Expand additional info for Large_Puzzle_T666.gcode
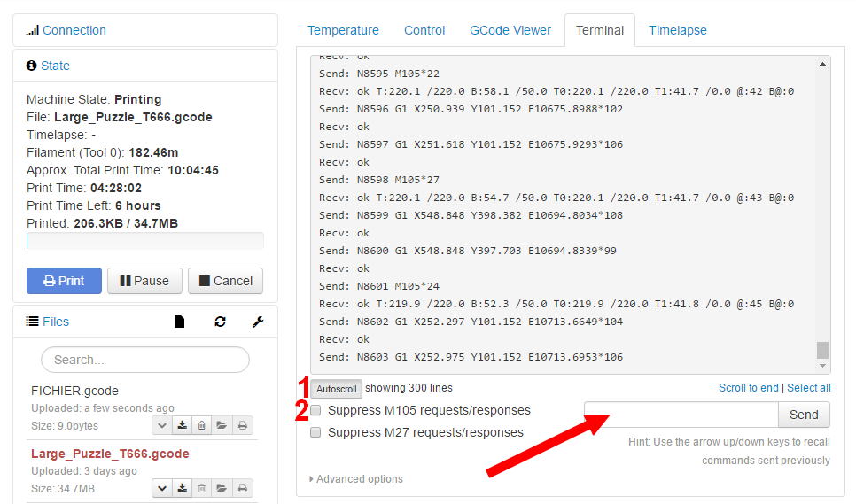Screen dimensions: 856x504 click(x=162, y=488)
